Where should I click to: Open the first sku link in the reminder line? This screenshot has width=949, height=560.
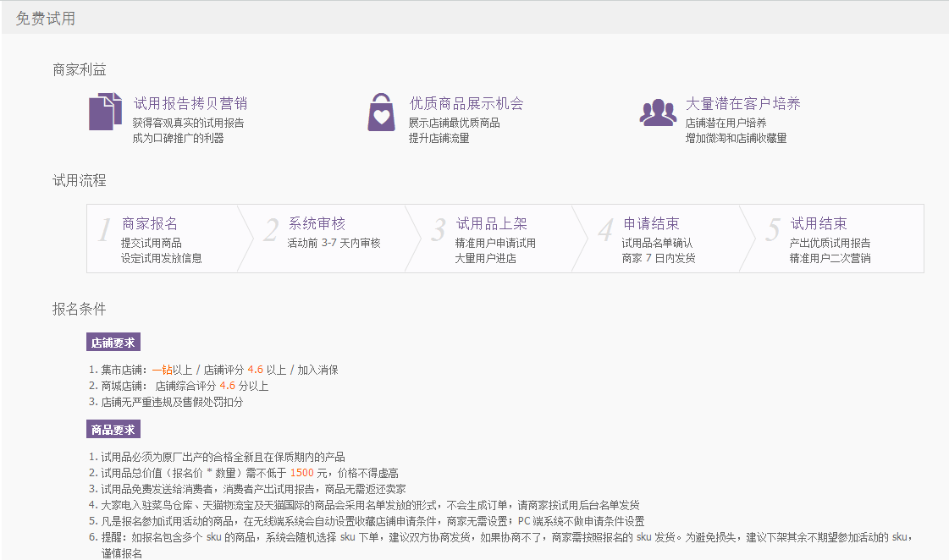(214, 536)
